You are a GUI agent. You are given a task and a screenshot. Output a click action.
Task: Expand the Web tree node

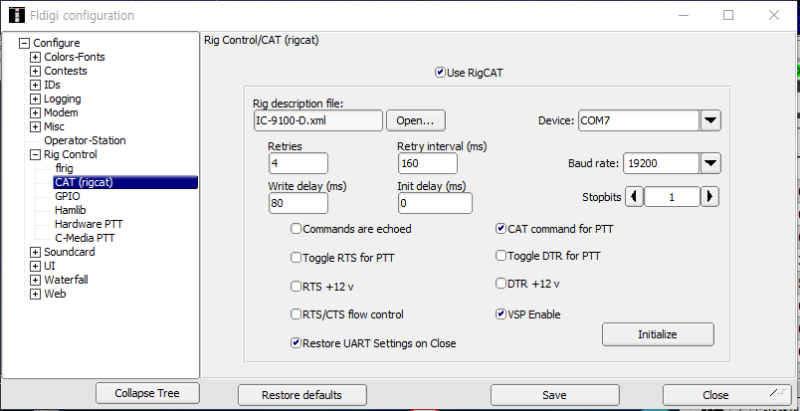click(x=35, y=294)
